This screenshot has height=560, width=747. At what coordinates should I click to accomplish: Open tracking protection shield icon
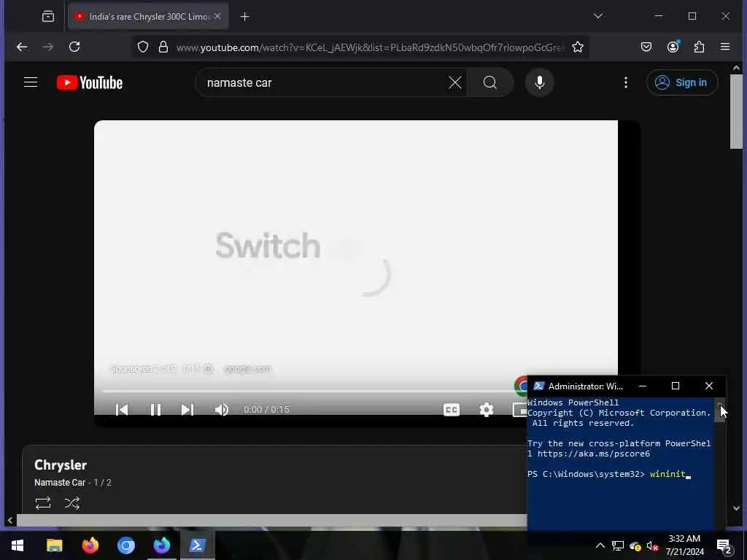click(143, 47)
